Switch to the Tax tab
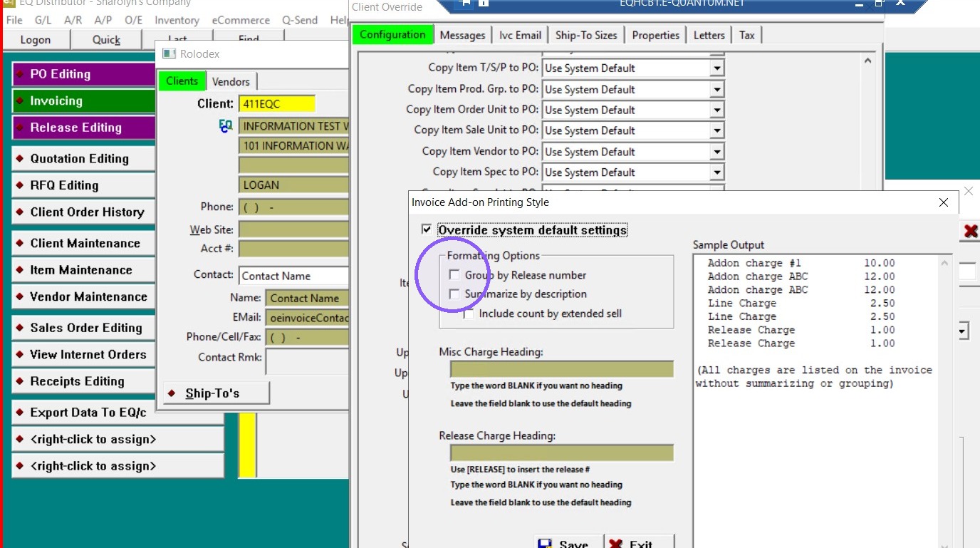 [x=746, y=35]
